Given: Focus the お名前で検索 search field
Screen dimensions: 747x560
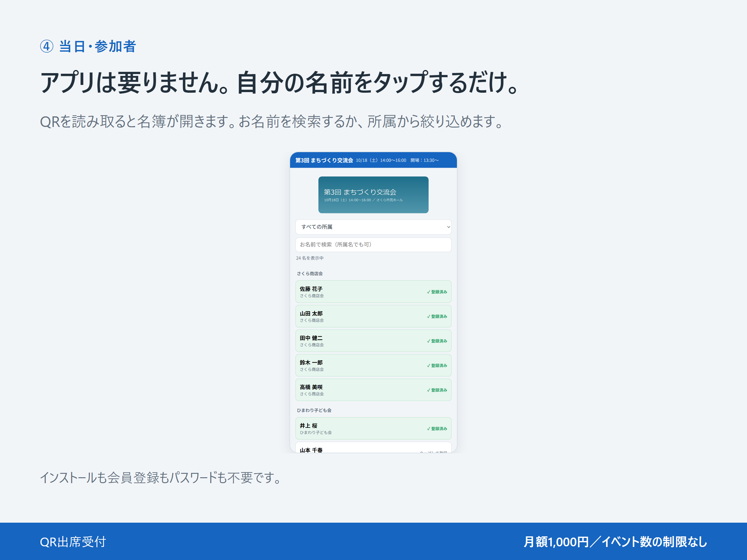Looking at the screenshot, I should 373,245.
